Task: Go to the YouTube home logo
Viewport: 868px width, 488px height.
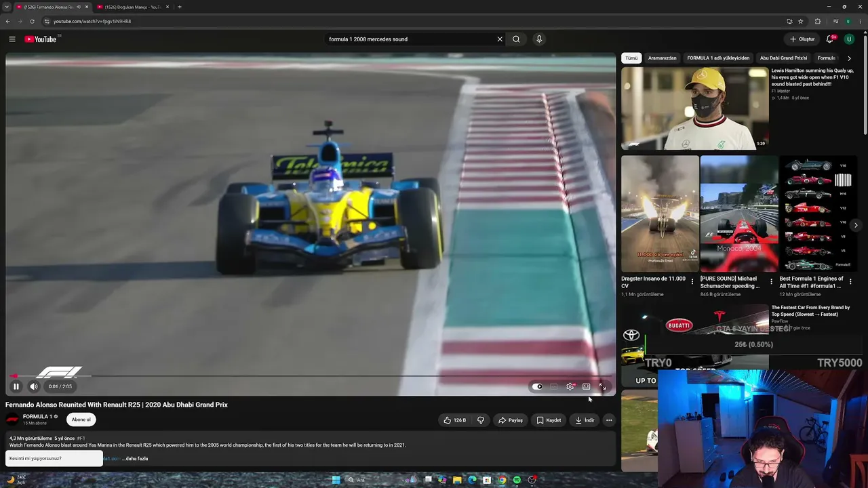Action: click(x=41, y=39)
